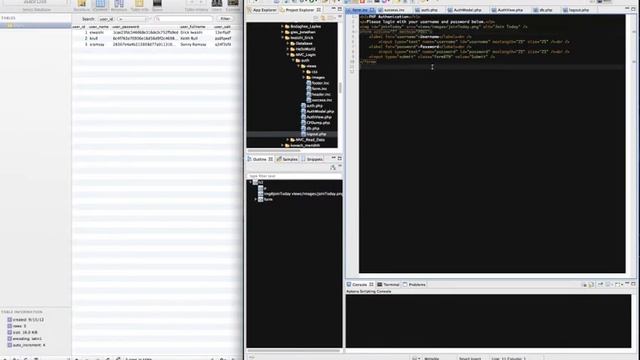Click sort icon in Outline panel toolbar

[333, 167]
